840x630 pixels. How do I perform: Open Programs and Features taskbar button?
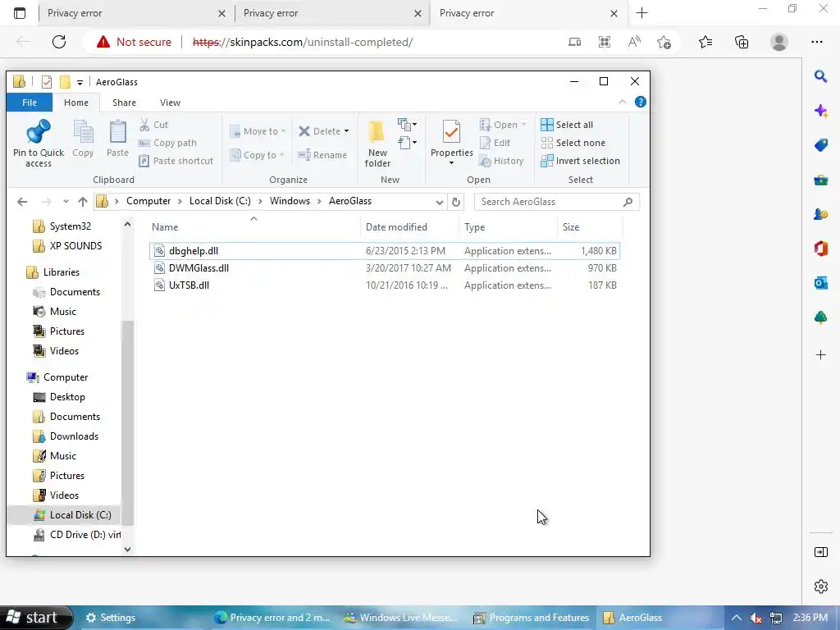[532, 618]
